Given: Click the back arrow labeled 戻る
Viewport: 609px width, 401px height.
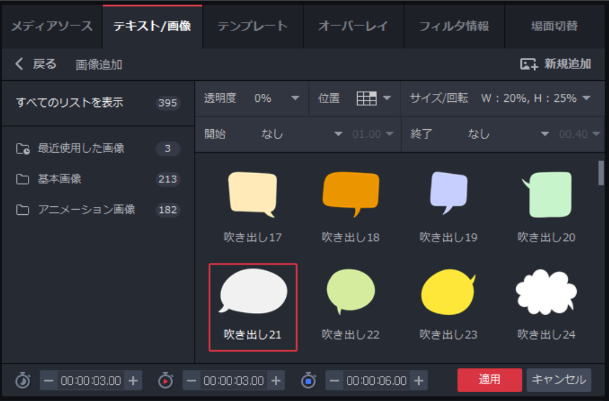Looking at the screenshot, I should pos(35,64).
